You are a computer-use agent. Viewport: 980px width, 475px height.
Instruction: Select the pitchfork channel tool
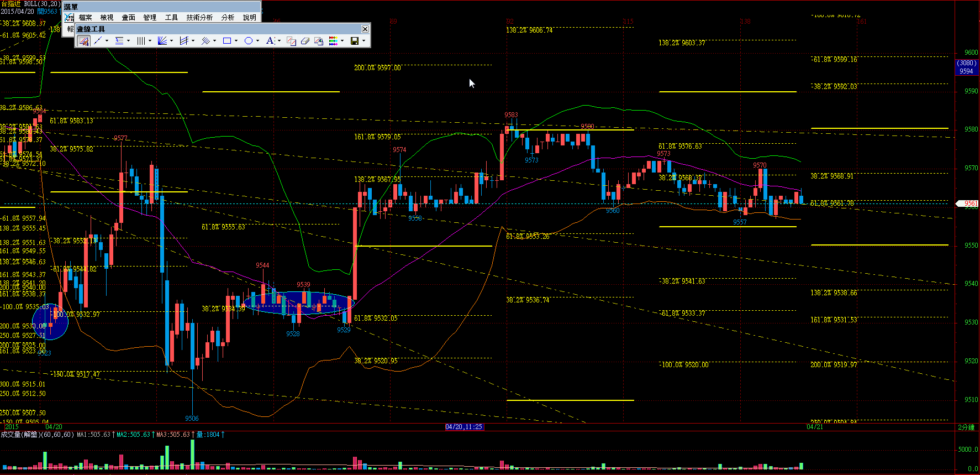click(x=185, y=40)
